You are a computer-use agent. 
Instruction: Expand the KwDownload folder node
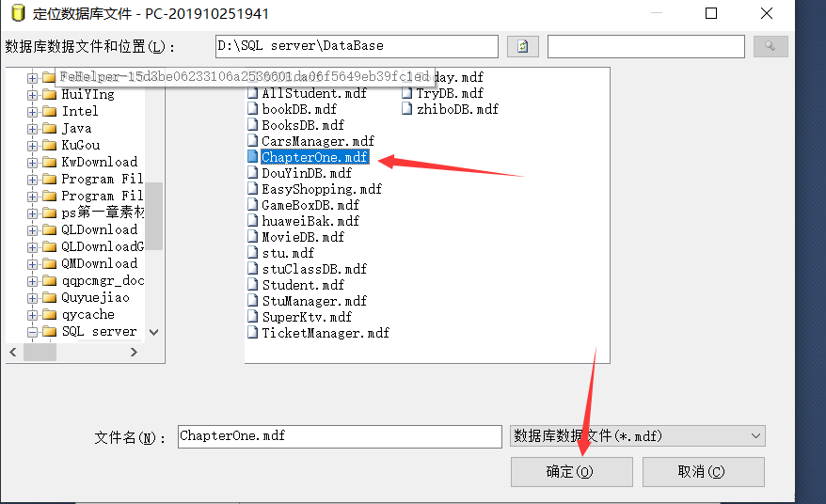(x=32, y=163)
